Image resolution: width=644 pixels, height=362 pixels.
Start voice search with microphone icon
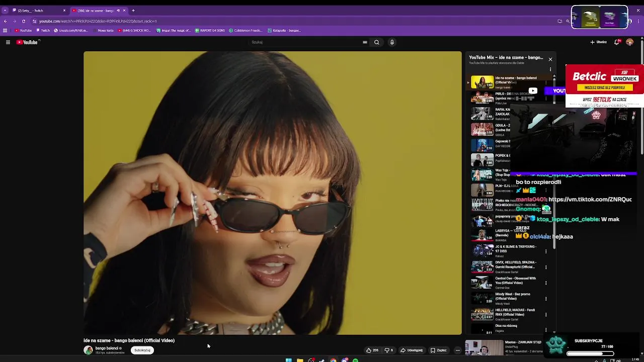tap(392, 42)
